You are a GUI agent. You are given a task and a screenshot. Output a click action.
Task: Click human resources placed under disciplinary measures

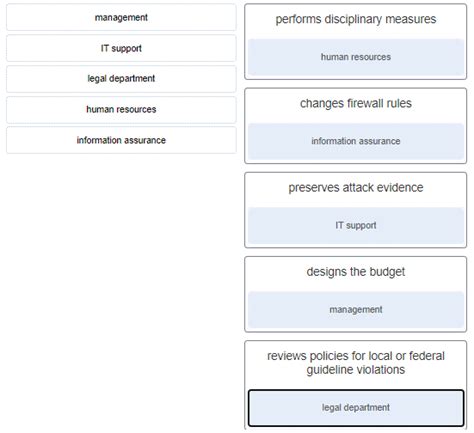click(356, 57)
